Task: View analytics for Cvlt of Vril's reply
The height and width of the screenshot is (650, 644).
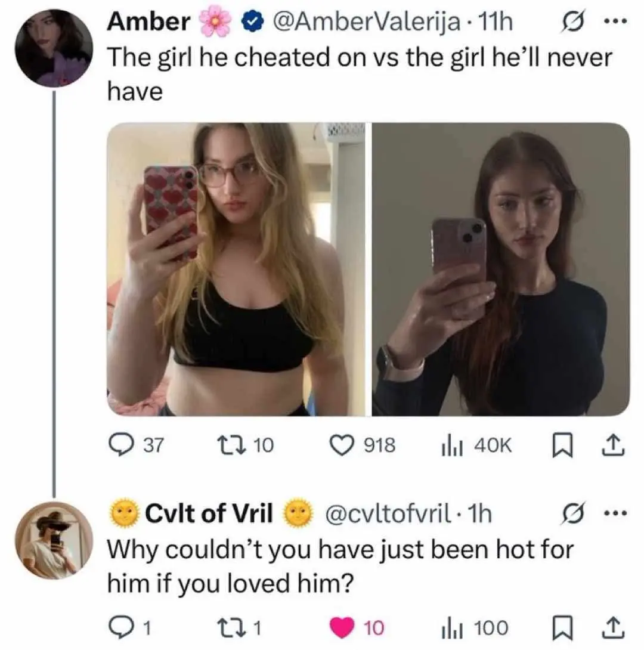Action: 449,627
